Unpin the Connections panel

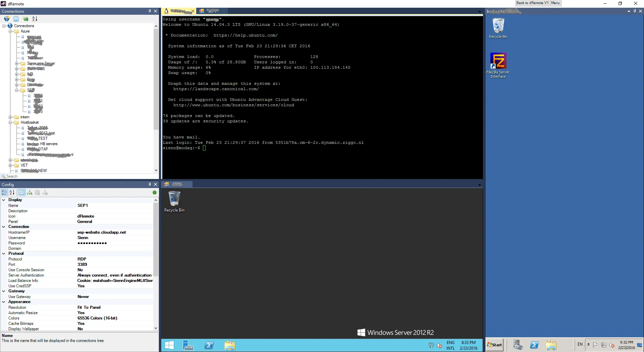pos(150,11)
